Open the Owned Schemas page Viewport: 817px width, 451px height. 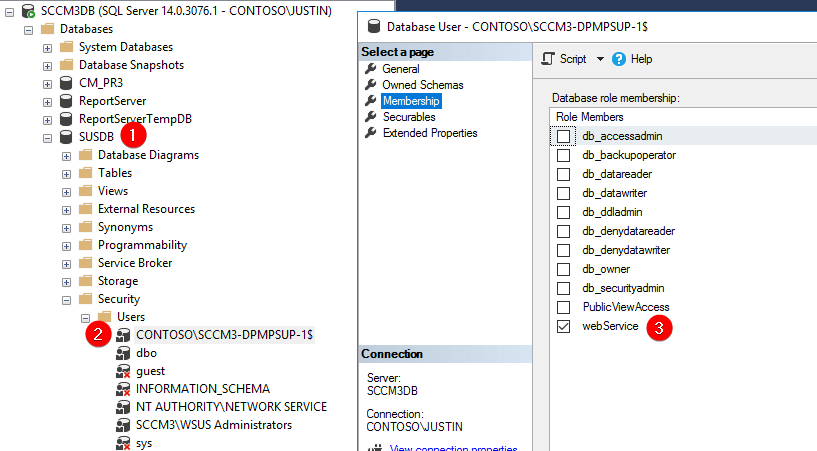[423, 85]
